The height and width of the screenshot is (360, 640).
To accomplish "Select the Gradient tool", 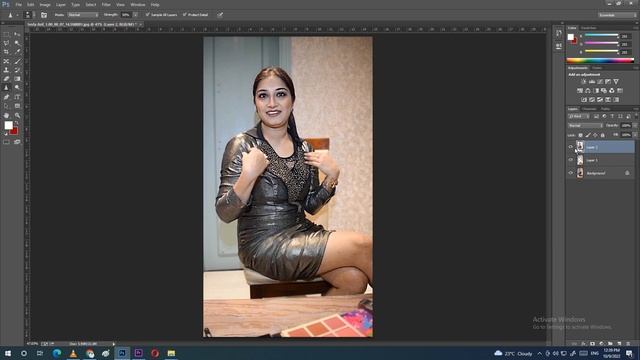I will pos(17,79).
